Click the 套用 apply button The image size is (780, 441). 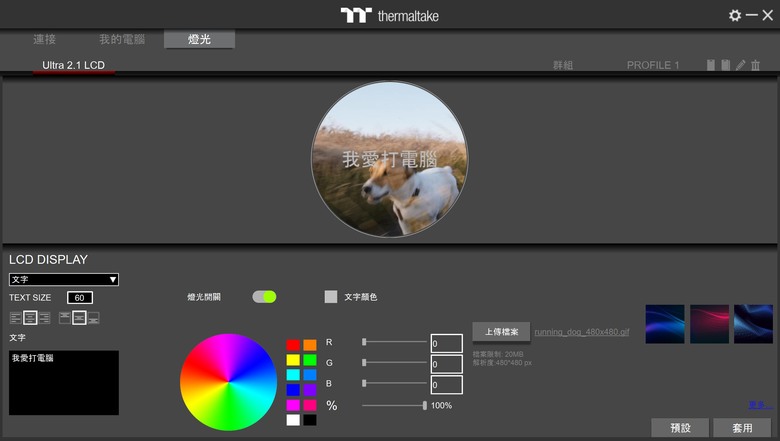[x=743, y=428]
